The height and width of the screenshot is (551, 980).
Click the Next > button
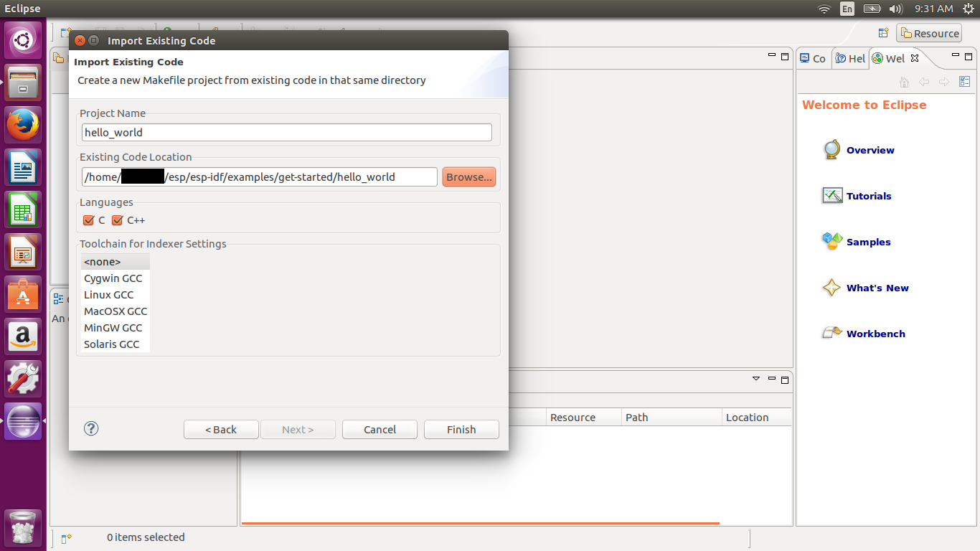click(298, 429)
